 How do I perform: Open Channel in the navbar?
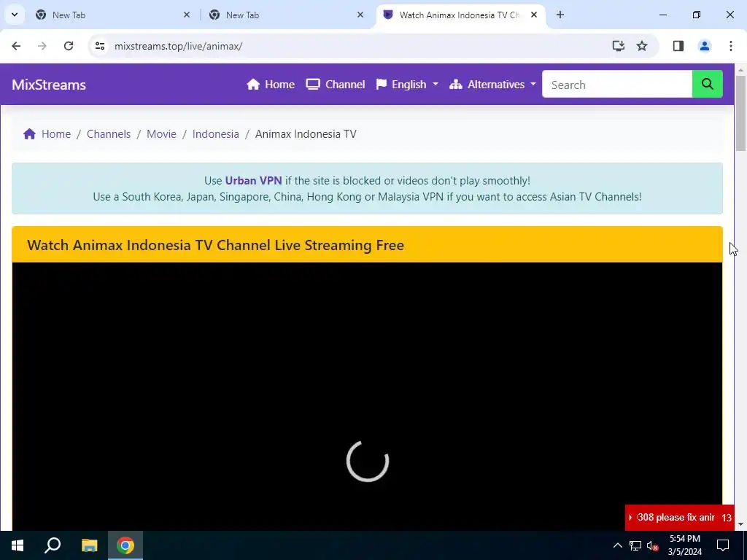click(336, 85)
